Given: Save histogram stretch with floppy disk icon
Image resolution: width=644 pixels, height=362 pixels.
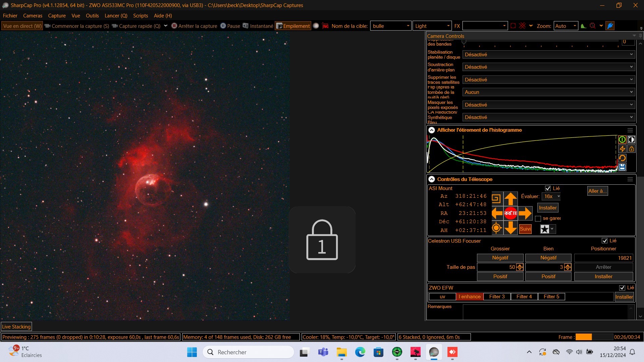Looking at the screenshot, I should tap(622, 167).
